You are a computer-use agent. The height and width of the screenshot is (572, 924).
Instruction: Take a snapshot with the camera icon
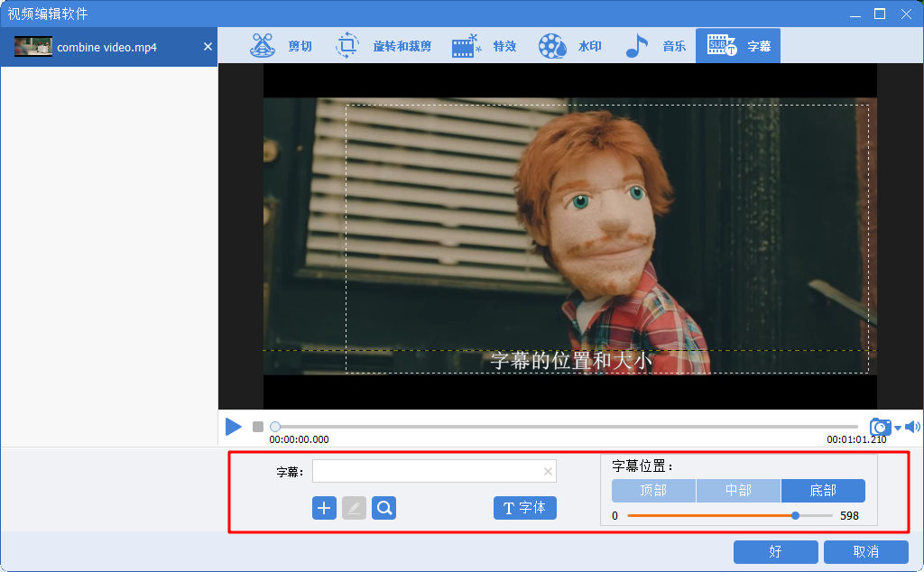881,427
